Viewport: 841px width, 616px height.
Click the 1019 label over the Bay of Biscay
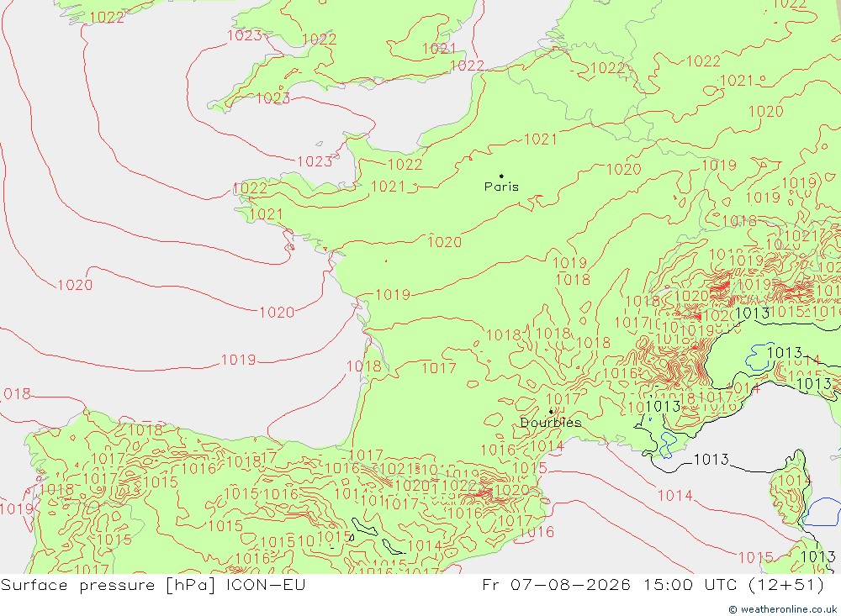pos(239,360)
